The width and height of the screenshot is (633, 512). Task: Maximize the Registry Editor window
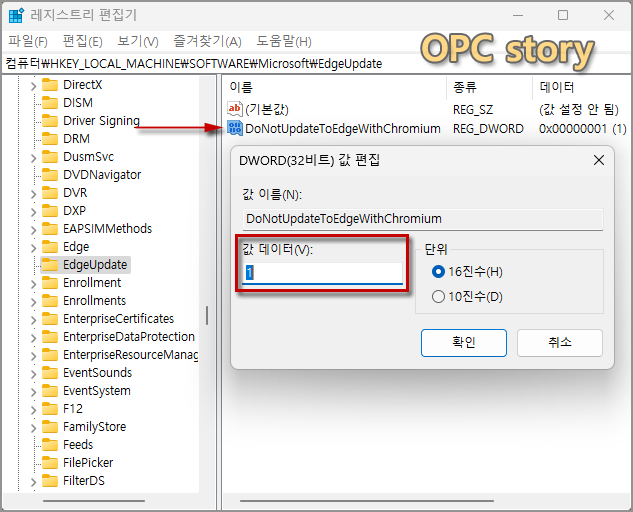pyautogui.click(x=563, y=15)
